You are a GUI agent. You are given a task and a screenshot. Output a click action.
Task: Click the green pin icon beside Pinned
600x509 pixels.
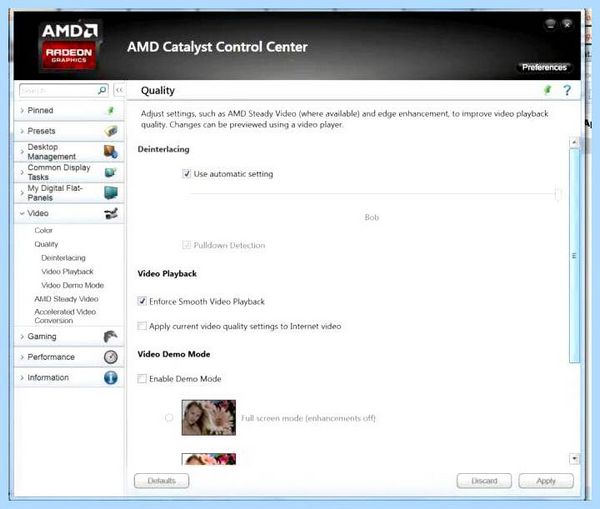(x=110, y=111)
